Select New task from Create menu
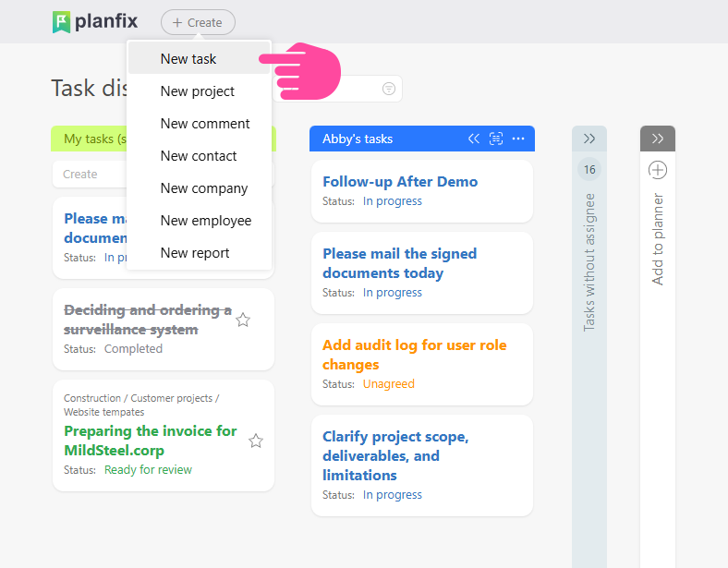Screen dimensions: 728x568 click(x=188, y=59)
